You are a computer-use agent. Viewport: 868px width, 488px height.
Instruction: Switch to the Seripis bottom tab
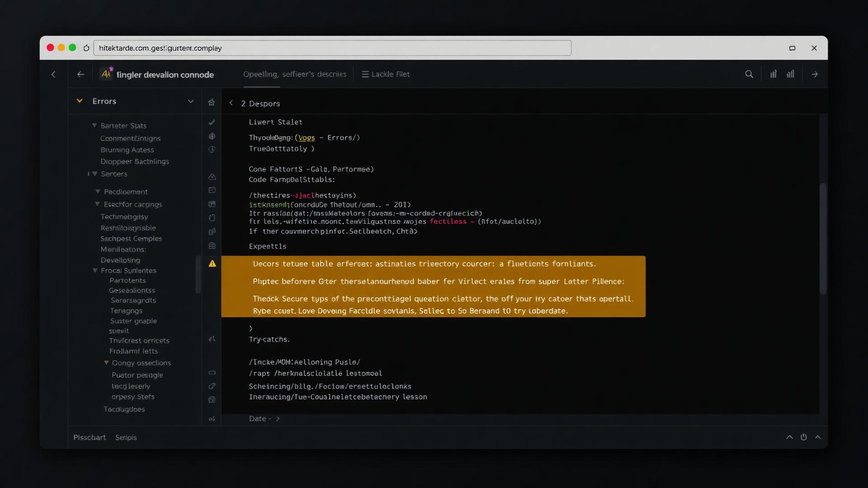coord(126,437)
